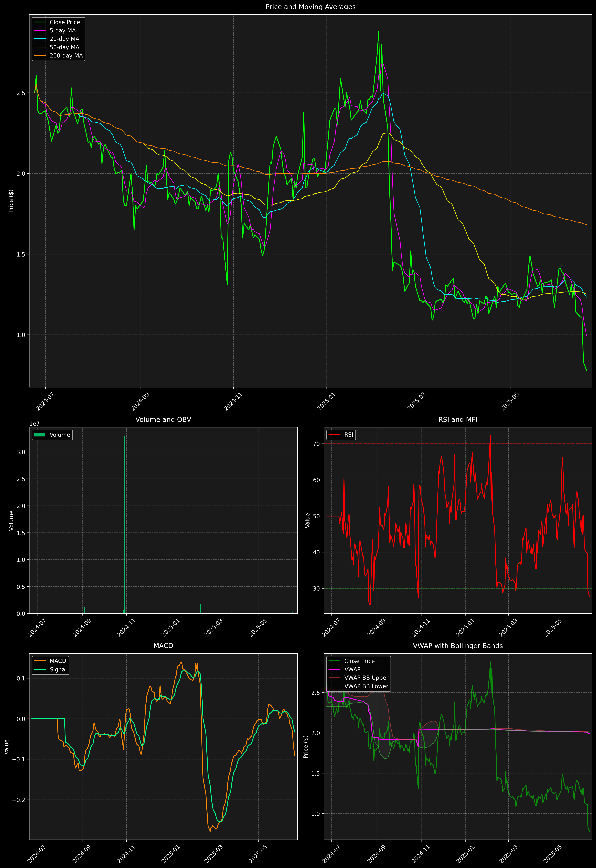Click the "1e7" scale notation above the volume chart

click(x=34, y=424)
